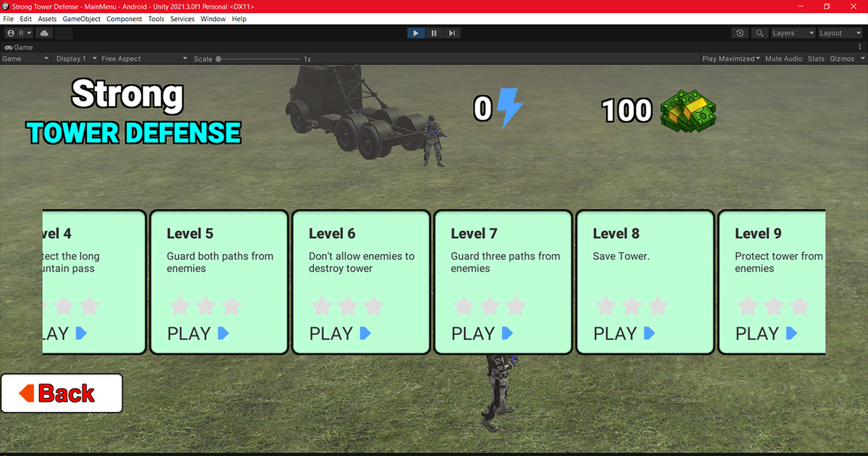Expand the Layers dropdown
The image size is (868, 456).
pos(793,33)
